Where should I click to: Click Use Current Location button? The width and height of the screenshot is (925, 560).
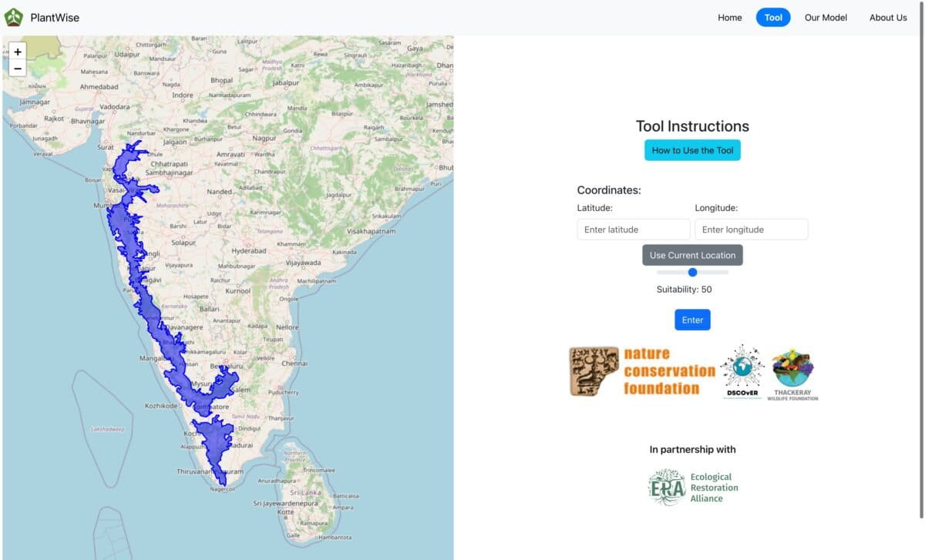coord(692,255)
